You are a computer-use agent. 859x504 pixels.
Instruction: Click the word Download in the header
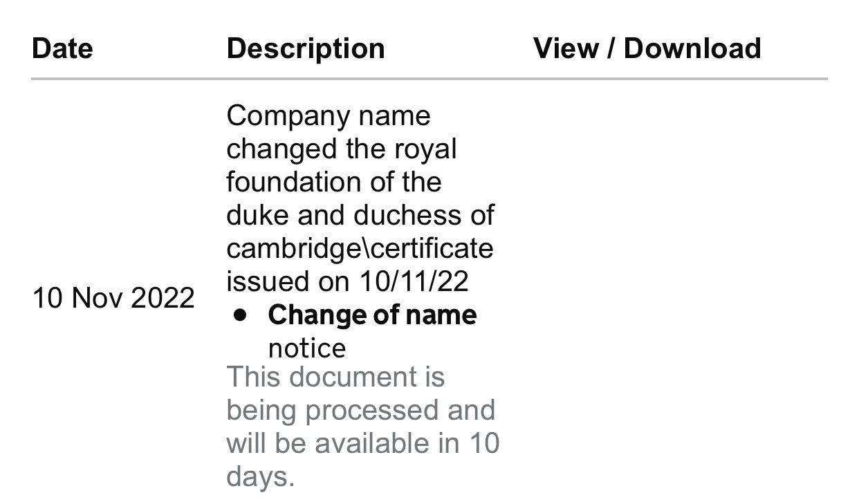pos(692,48)
